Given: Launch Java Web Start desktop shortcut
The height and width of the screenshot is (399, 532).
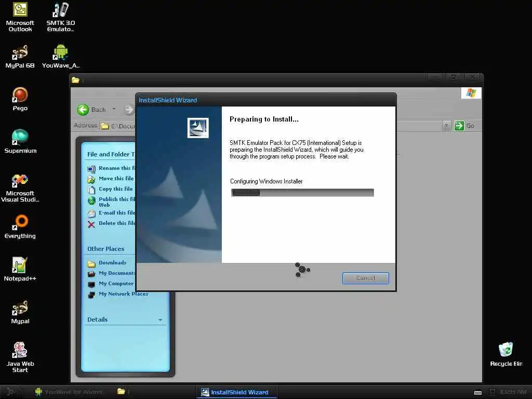Looking at the screenshot, I should 20,357.
